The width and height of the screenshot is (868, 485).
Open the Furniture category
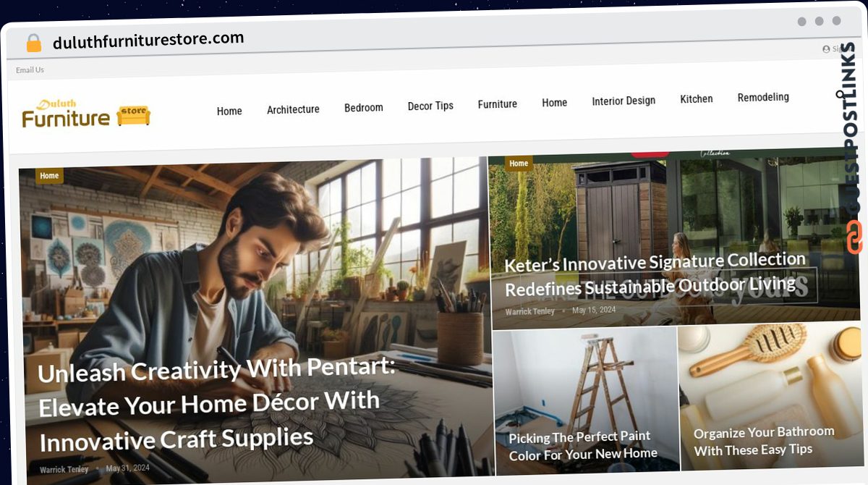[498, 104]
